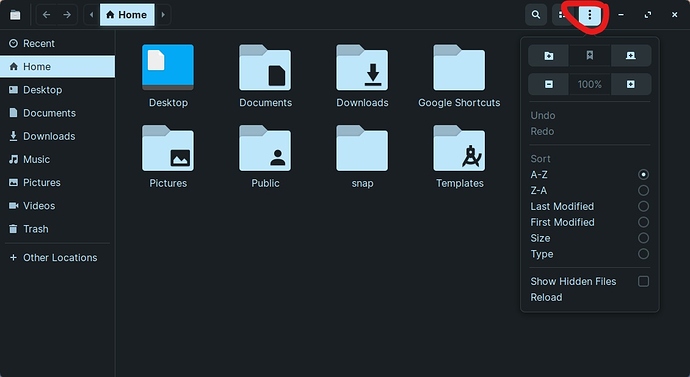Open Trash in the sidebar
This screenshot has height=377, width=690.
point(57,229)
